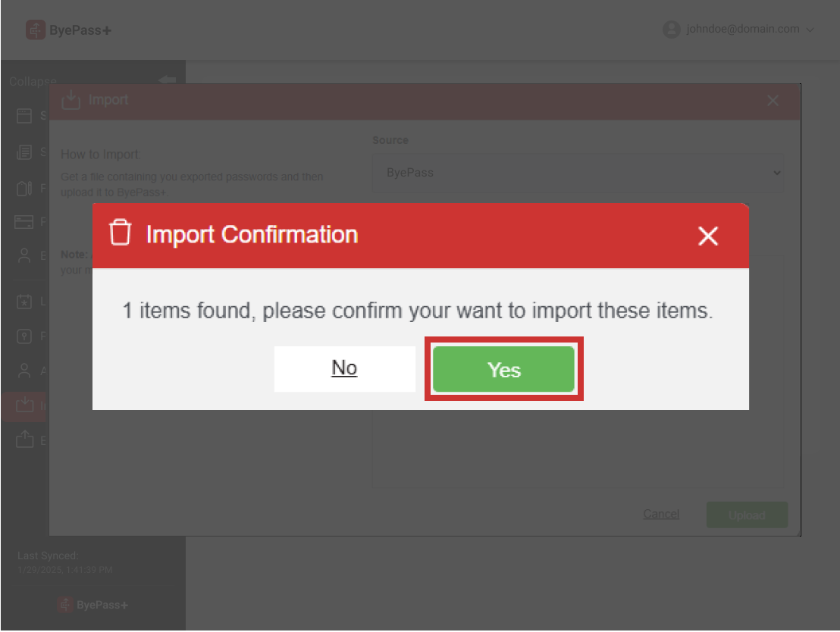Screen dimensions: 840x632
Task: Click the first sidebar window-shaped icon
Action: [24, 116]
